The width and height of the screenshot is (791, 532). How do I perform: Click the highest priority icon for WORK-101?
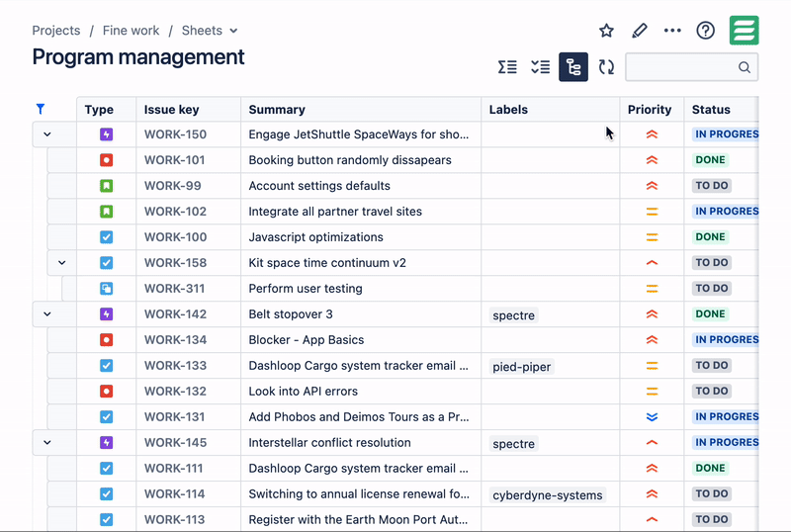(652, 160)
